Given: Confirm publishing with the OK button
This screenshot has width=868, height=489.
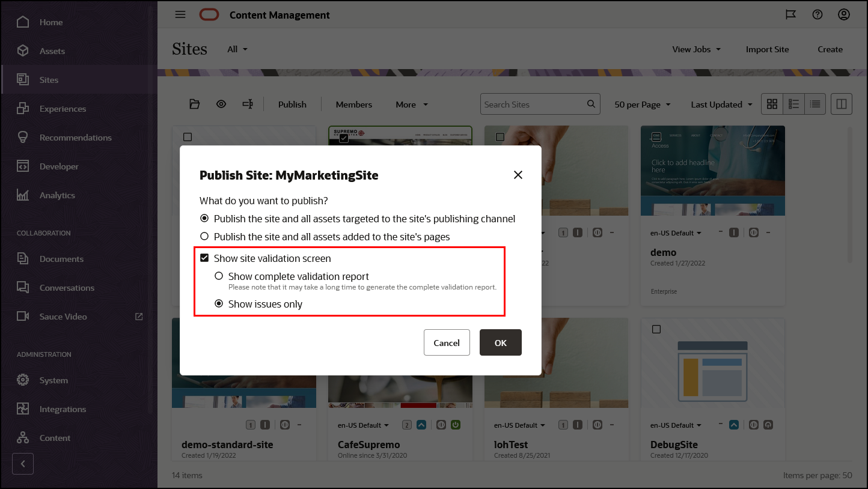Looking at the screenshot, I should pyautogui.click(x=501, y=342).
